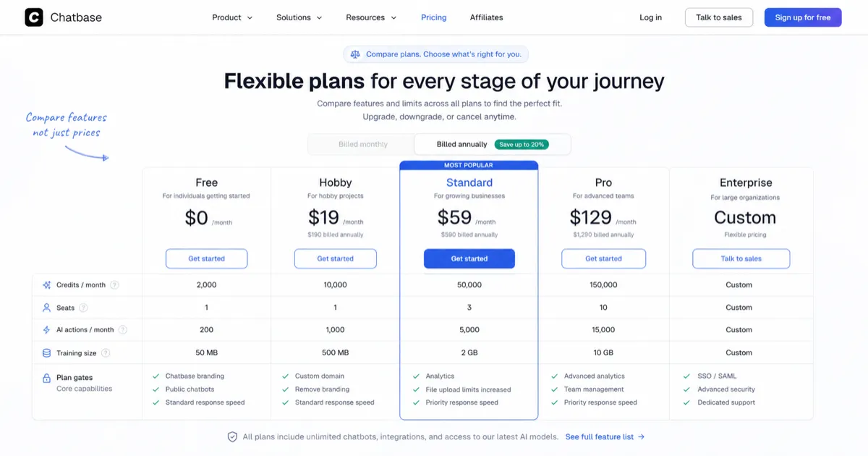Click the sparkle icon beside Credits / month
The image size is (868, 456).
46,285
